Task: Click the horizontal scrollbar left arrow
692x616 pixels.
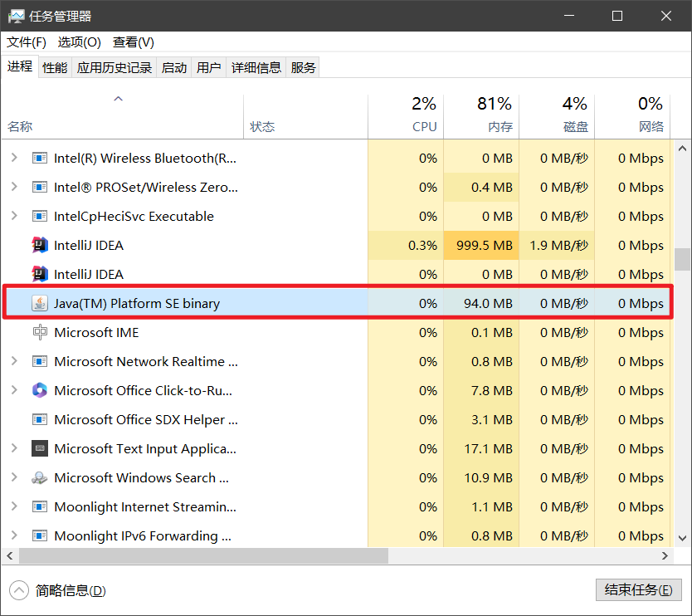Action: pyautogui.click(x=10, y=556)
